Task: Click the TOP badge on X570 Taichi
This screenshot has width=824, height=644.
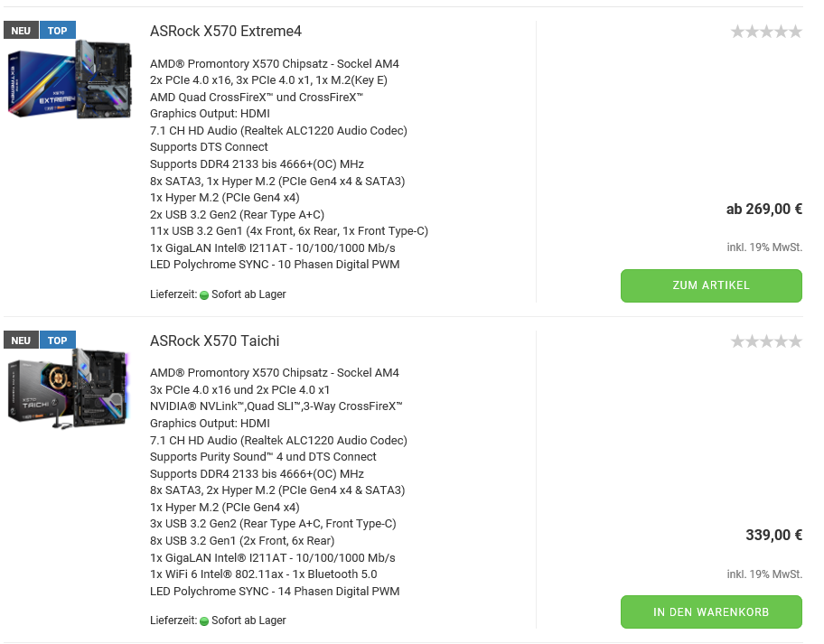Action: click(x=57, y=341)
